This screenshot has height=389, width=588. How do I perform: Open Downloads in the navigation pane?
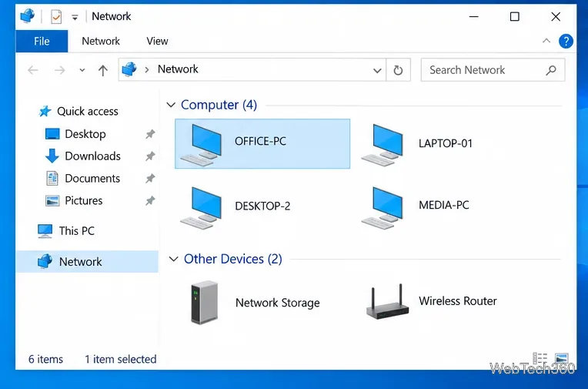pyautogui.click(x=83, y=156)
